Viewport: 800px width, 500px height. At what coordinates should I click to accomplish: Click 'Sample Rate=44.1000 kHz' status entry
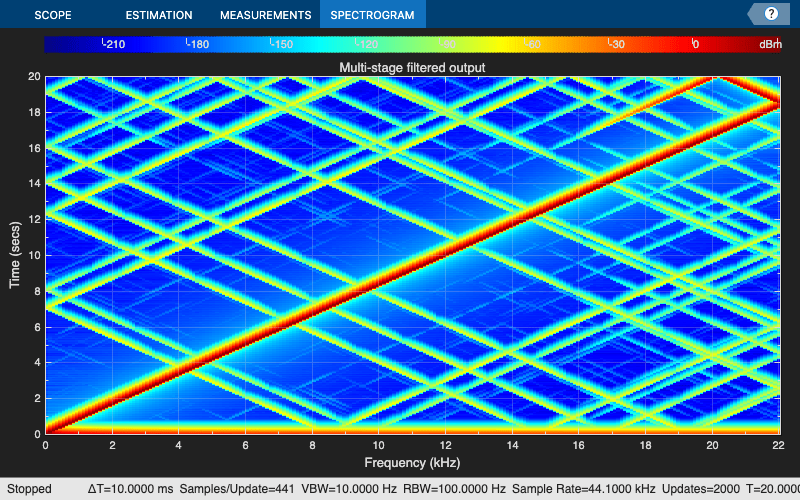584,489
